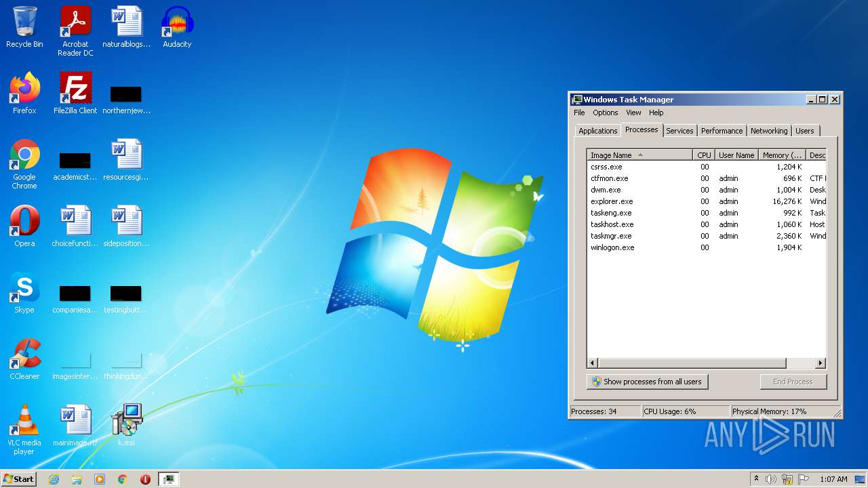Click the Start button
868x488 pixels.
18,479
